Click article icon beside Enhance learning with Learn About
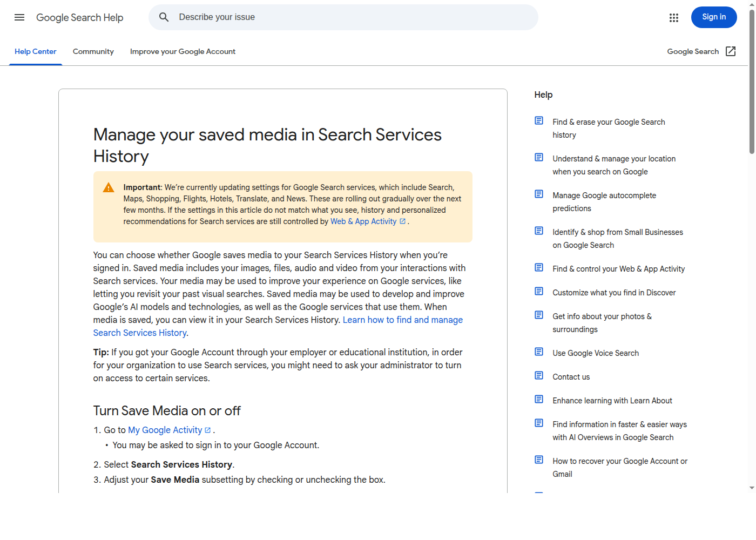This screenshot has width=756, height=540. click(539, 399)
